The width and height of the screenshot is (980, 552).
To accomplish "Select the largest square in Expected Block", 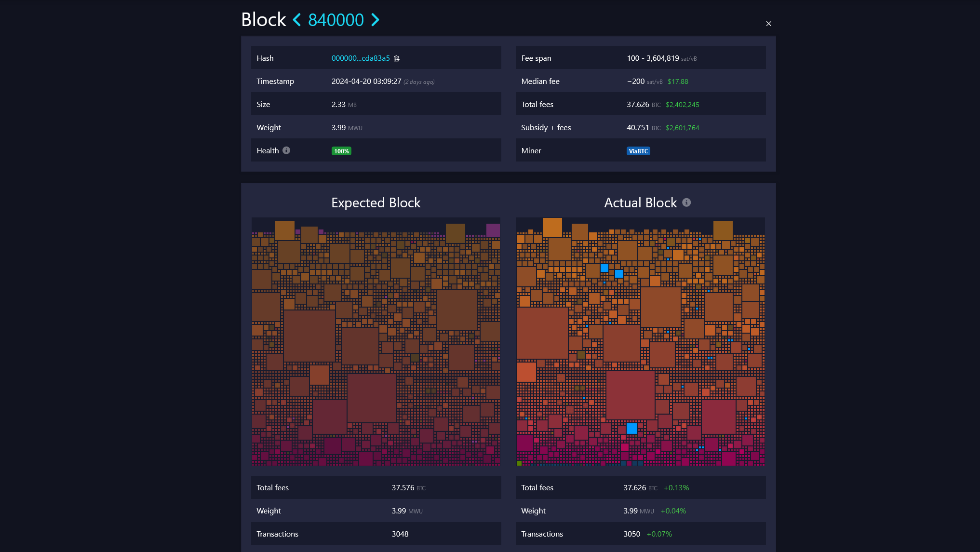I will (309, 336).
